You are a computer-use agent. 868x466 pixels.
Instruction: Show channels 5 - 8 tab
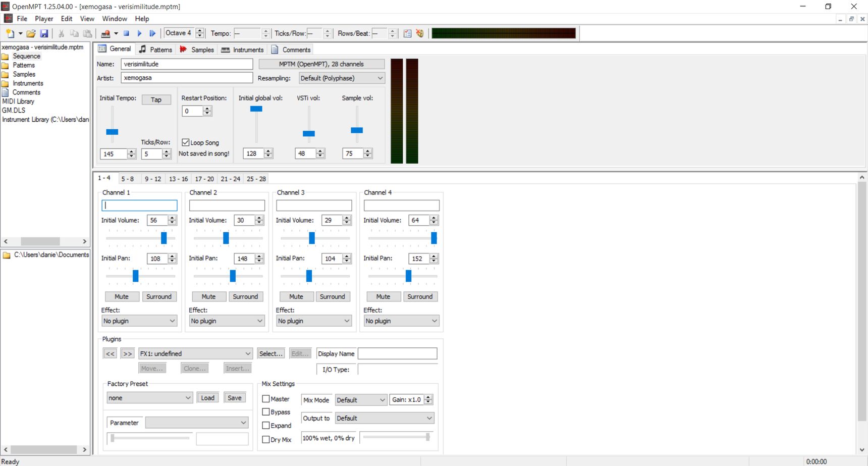click(x=128, y=179)
